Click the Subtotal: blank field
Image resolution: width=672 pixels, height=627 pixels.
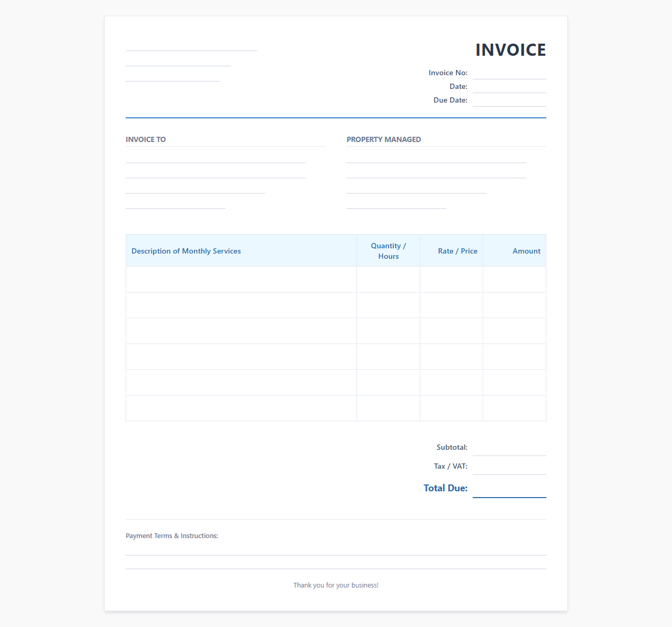pos(510,448)
